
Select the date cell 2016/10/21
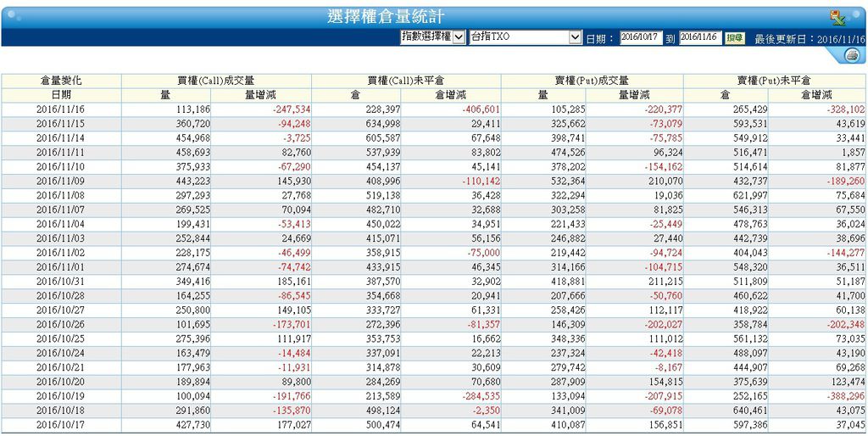(60, 368)
